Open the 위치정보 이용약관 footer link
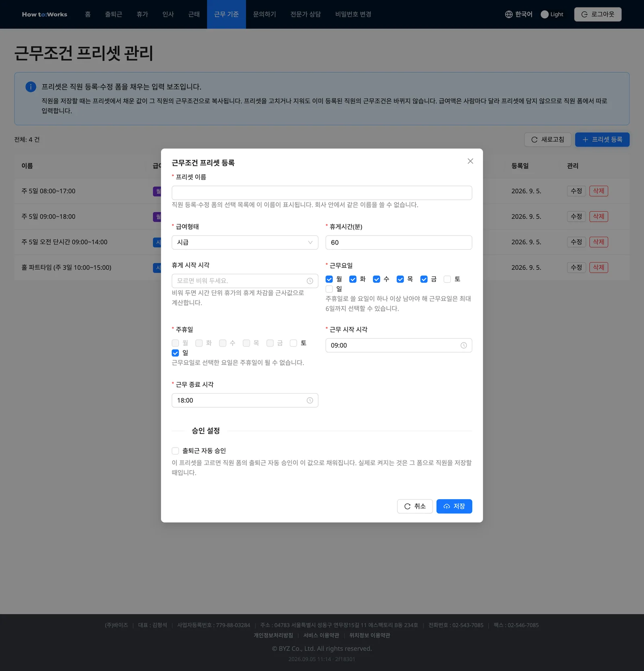 pyautogui.click(x=369, y=635)
